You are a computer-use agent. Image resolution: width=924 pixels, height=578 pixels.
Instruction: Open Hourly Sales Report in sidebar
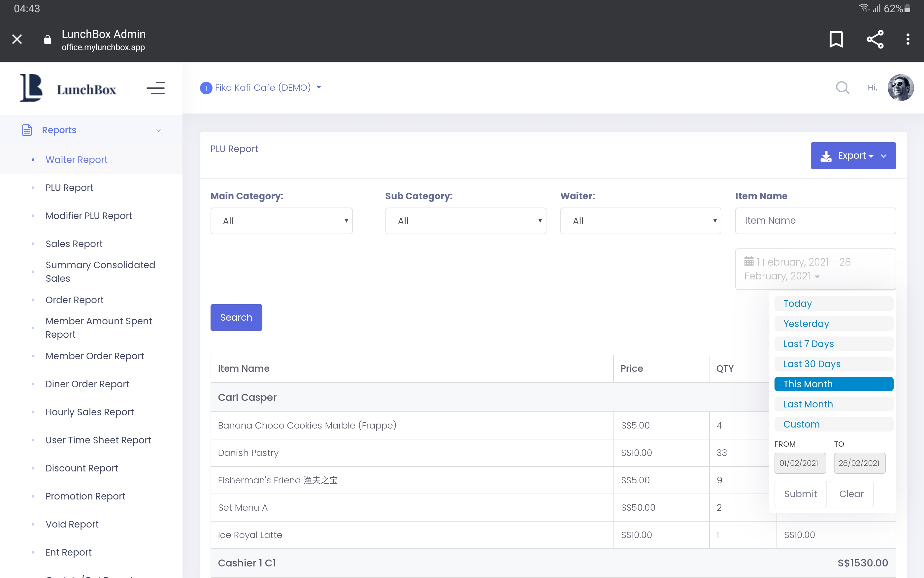(x=89, y=412)
